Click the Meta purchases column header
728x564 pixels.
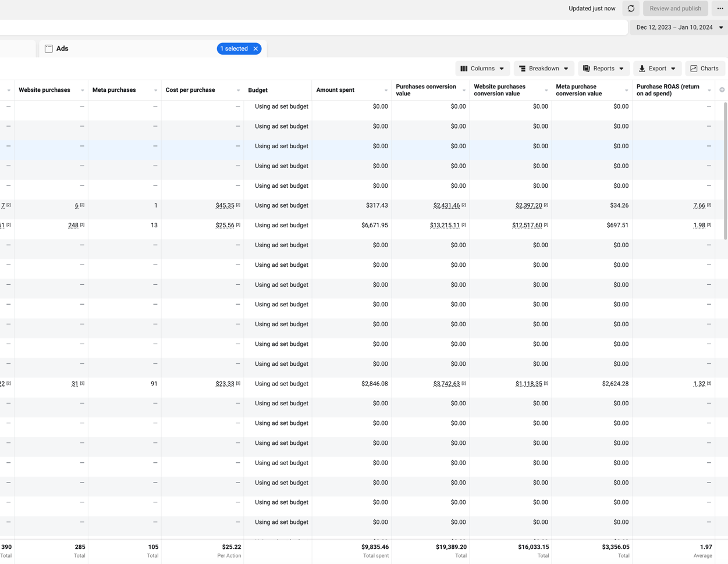coord(114,90)
